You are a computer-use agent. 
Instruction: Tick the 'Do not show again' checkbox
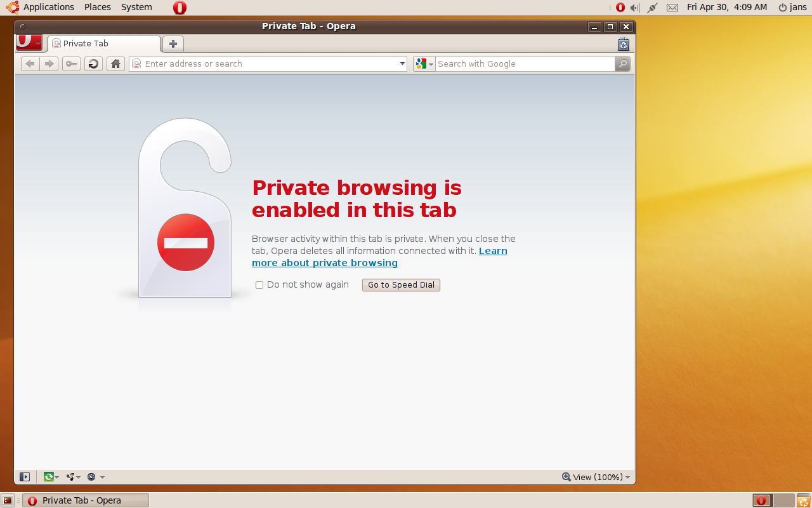click(x=259, y=285)
